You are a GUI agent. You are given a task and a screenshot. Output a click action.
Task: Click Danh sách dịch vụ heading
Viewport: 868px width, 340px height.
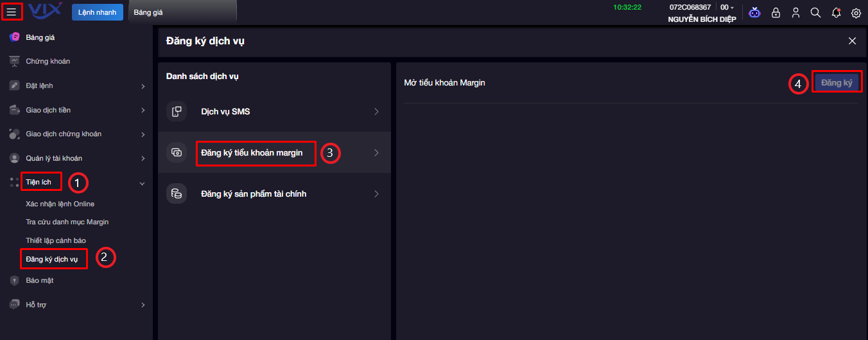click(202, 76)
